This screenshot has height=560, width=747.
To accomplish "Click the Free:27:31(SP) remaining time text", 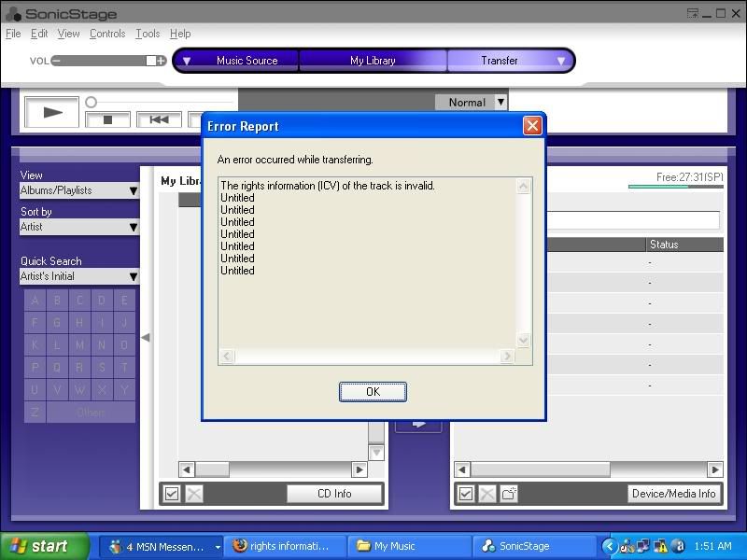I will pyautogui.click(x=689, y=177).
